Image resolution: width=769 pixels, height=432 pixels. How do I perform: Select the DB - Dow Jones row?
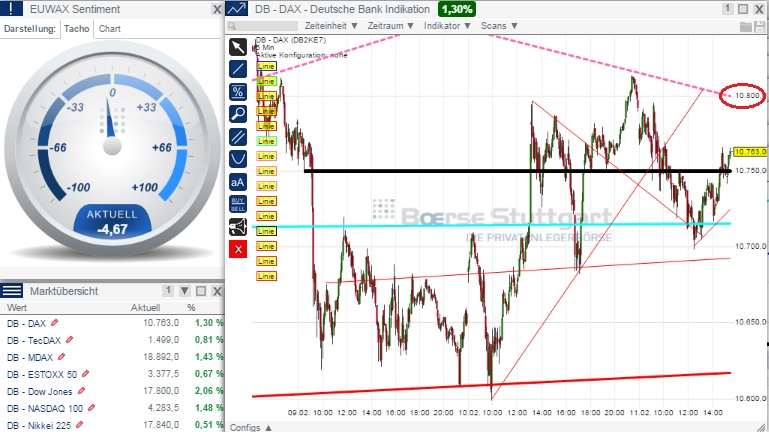coord(112,391)
